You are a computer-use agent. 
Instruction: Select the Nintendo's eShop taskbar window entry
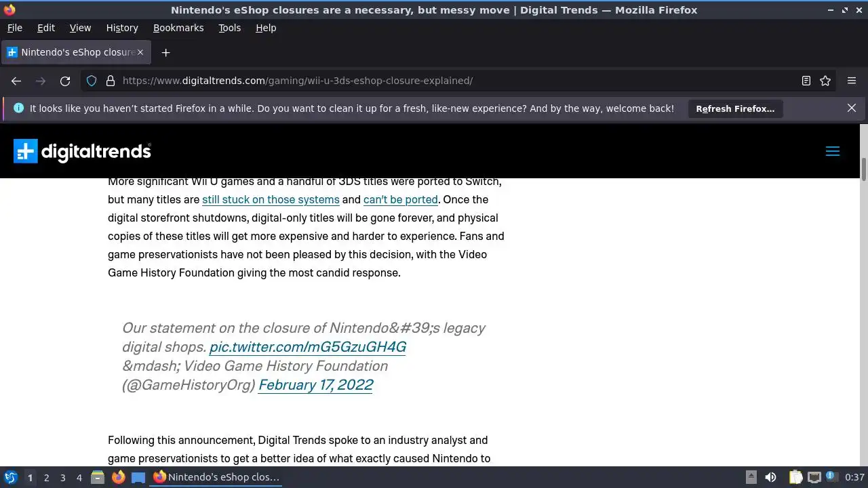pos(216,477)
